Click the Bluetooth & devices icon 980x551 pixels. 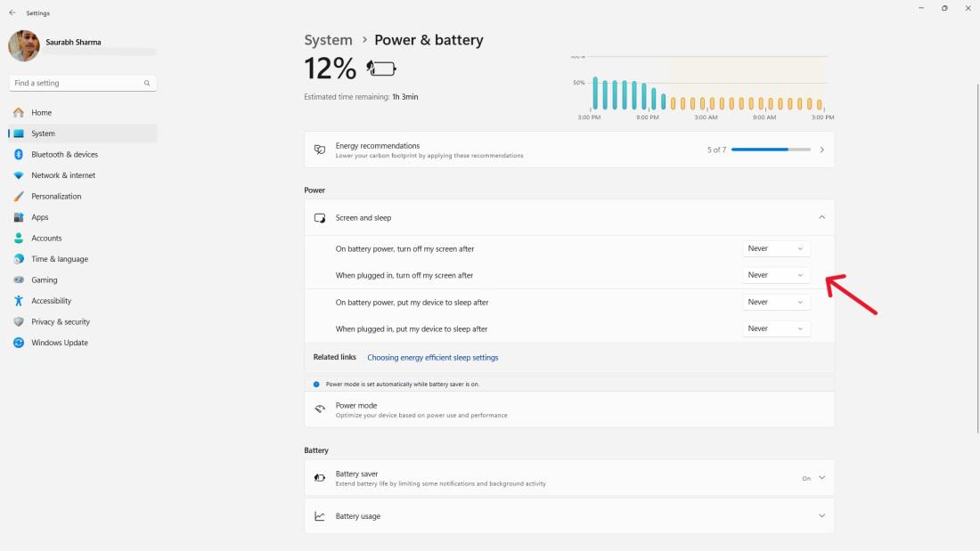pyautogui.click(x=19, y=155)
